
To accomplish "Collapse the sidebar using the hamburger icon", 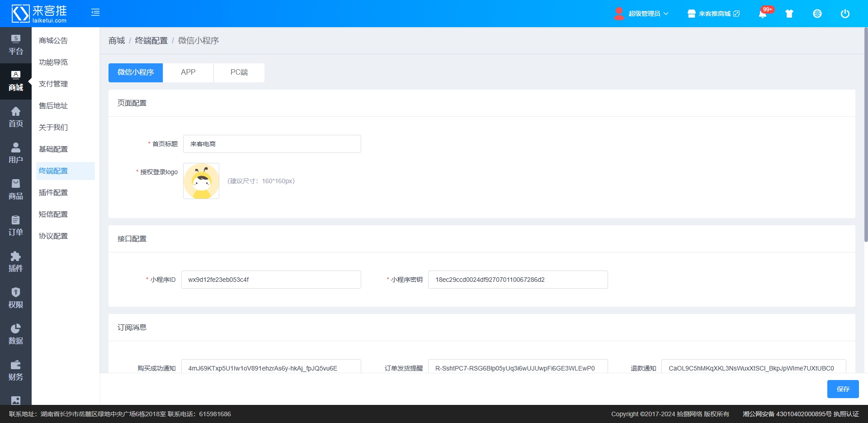I will (x=95, y=13).
